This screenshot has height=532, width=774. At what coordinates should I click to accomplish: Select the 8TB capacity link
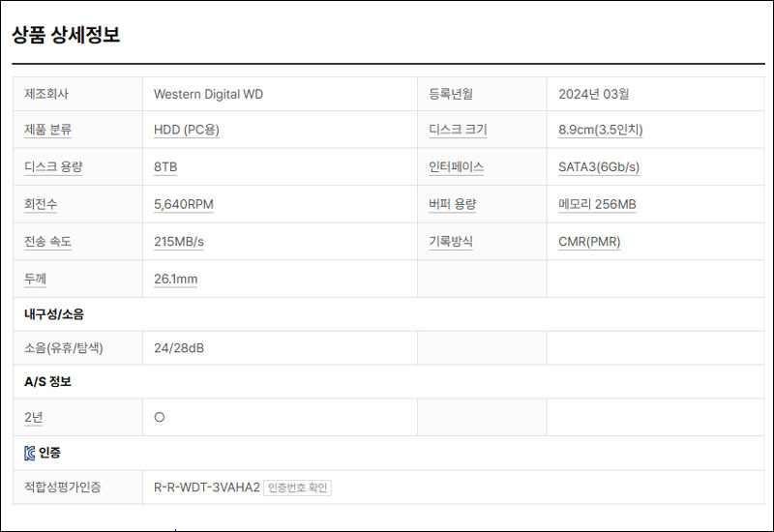click(165, 167)
